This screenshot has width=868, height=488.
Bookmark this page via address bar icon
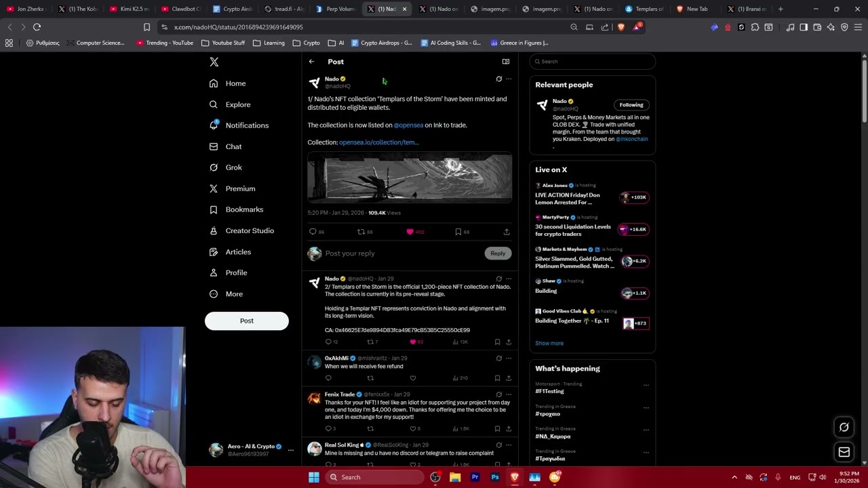[x=146, y=27]
